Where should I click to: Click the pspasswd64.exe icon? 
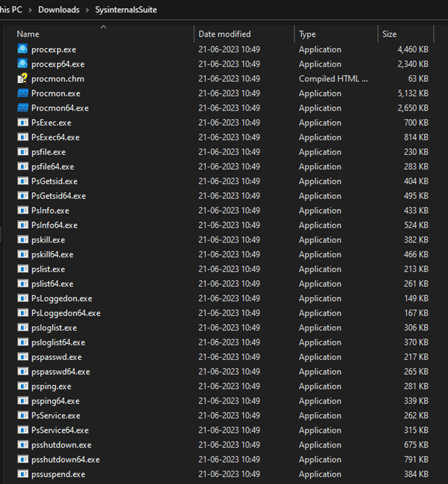pyautogui.click(x=22, y=372)
